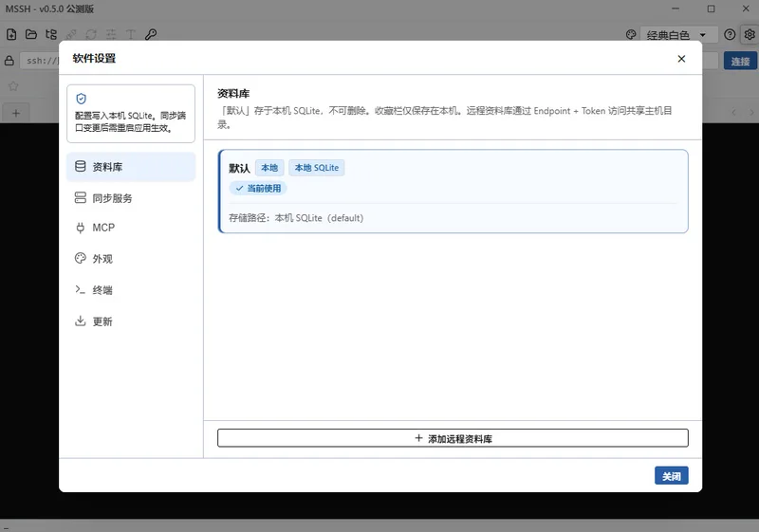Click the 软件设置 dialog title
759x532 pixels.
[x=94, y=59]
